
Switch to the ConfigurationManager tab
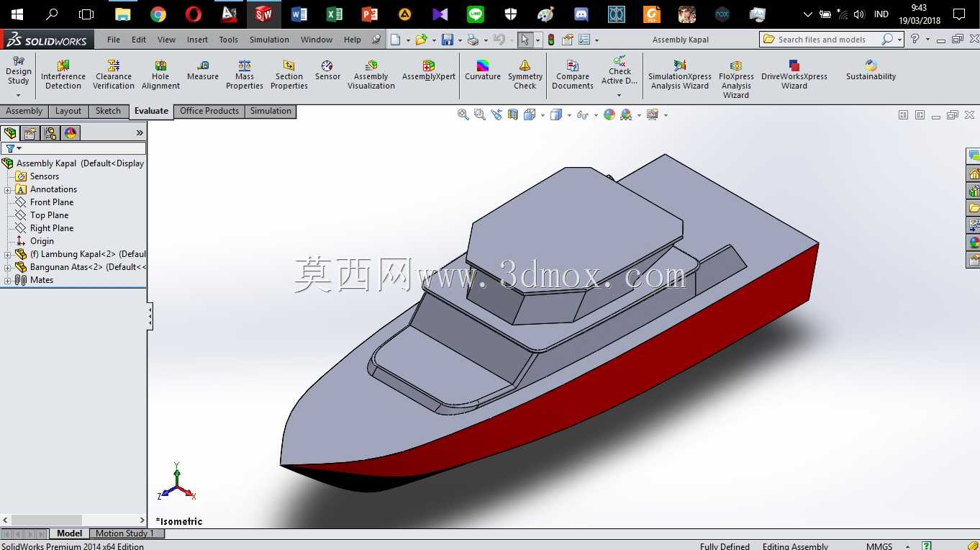coord(50,133)
